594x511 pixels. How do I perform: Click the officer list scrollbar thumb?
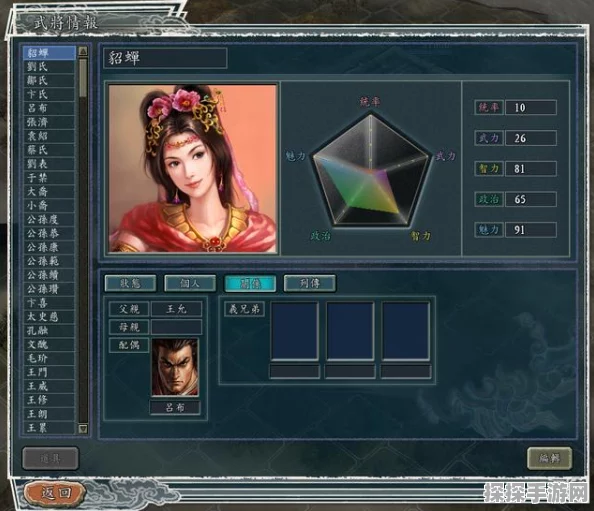(83, 77)
